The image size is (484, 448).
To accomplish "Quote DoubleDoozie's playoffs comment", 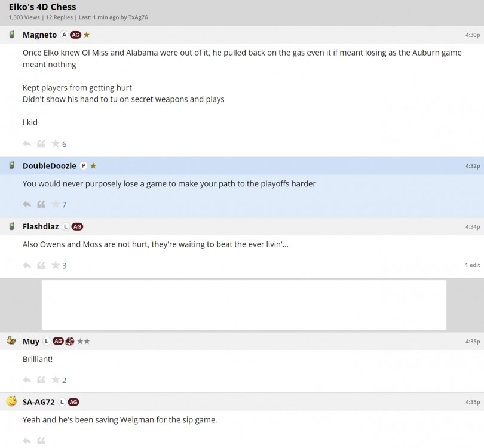I will 41,204.
